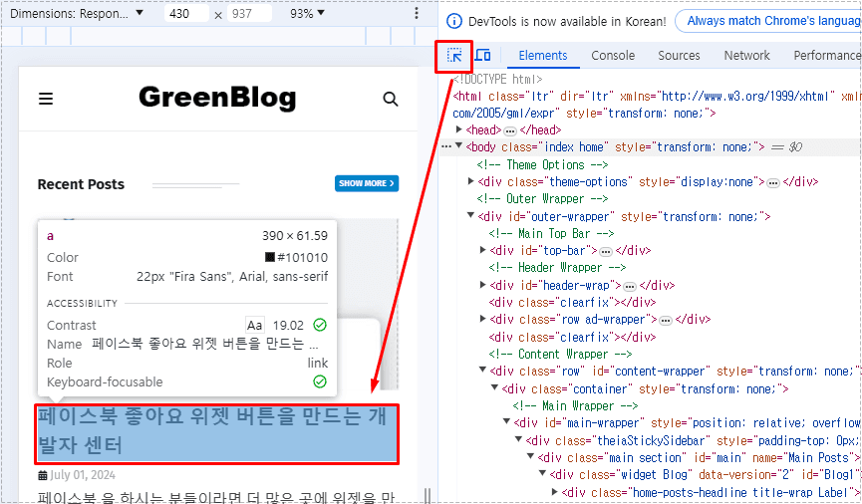Toggle the device toolbar icon
Screen dimensions: 862x504
[x=482, y=56]
